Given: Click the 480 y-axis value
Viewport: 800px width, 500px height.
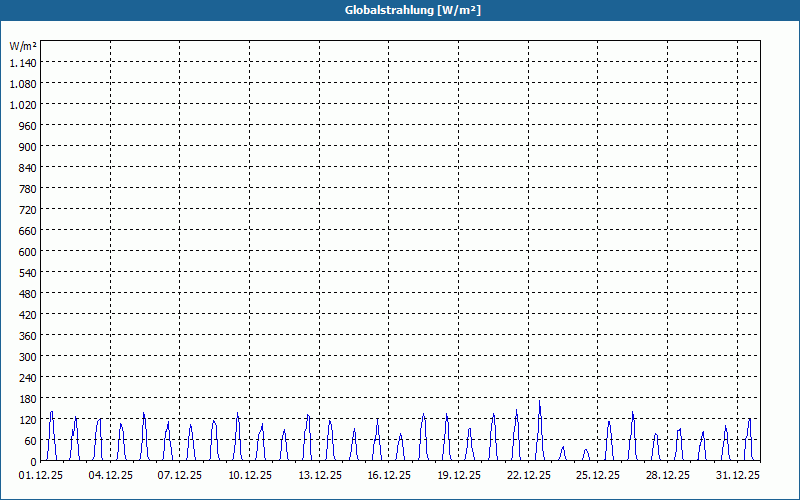Looking at the screenshot, I should [28, 294].
